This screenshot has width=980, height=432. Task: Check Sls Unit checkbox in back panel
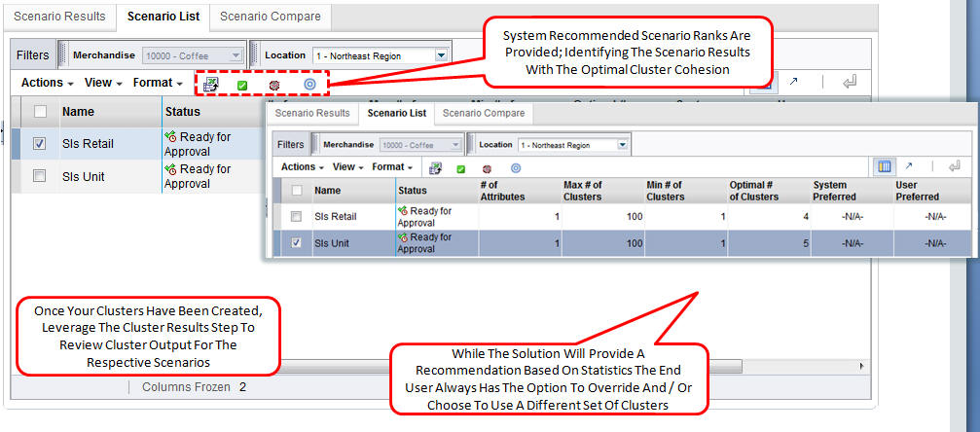[39, 176]
